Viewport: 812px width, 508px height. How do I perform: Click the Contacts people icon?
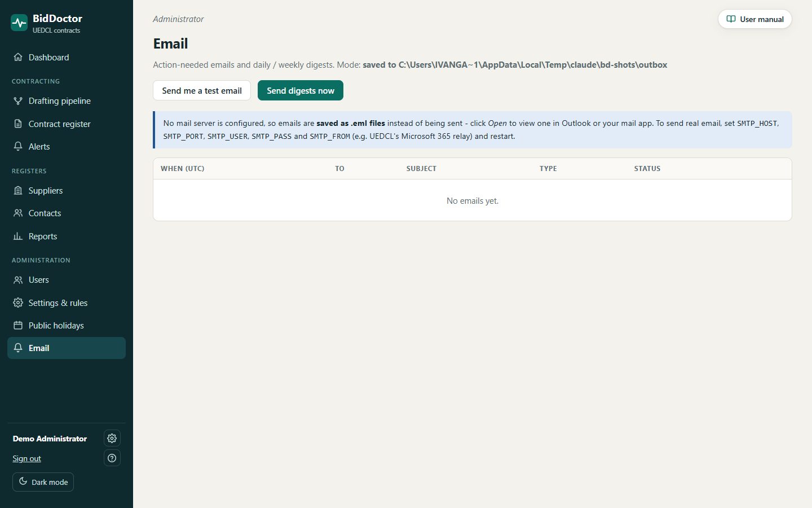[x=18, y=213]
